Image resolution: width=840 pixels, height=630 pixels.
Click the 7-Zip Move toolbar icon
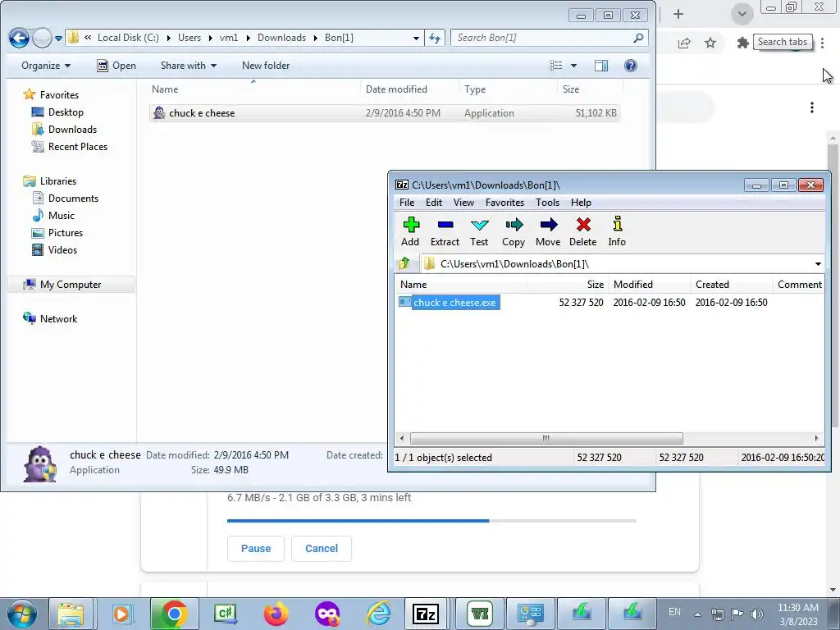549,225
